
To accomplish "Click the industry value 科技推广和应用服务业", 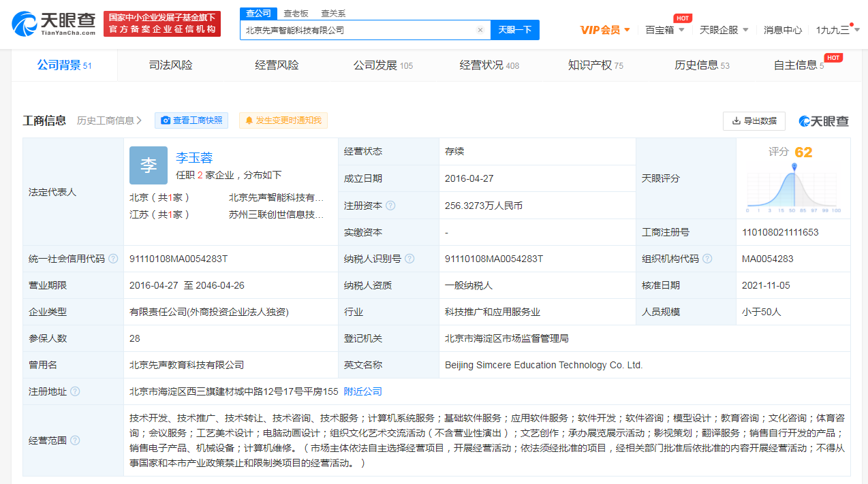I will (493, 312).
